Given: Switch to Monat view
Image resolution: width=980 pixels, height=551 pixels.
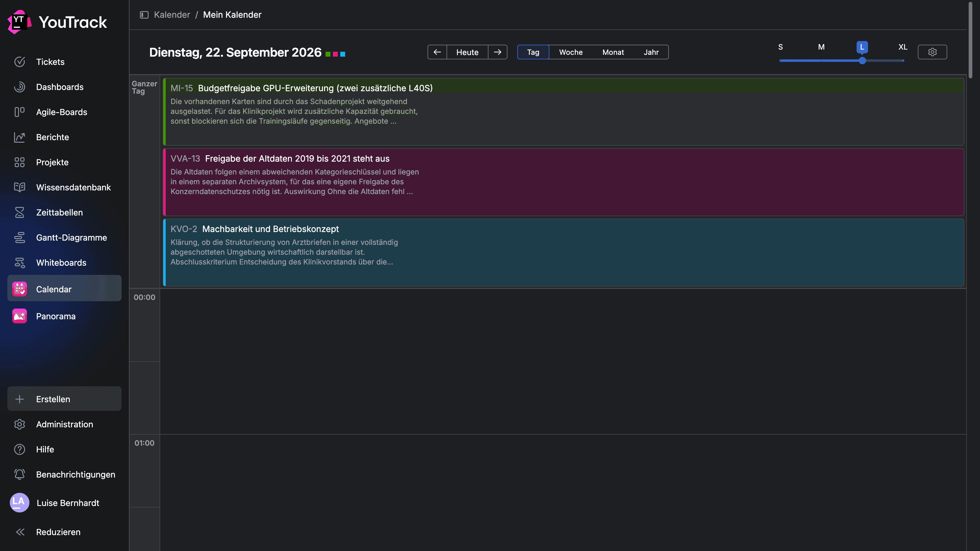Looking at the screenshot, I should [613, 52].
